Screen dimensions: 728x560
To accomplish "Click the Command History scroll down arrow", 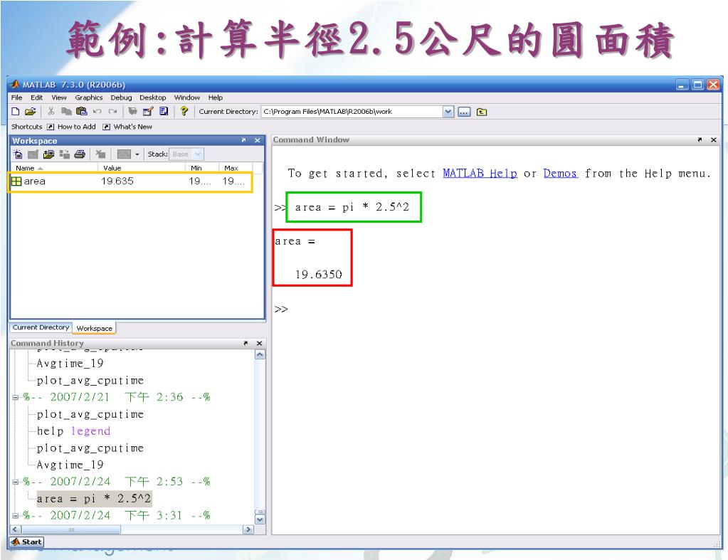I will (x=260, y=520).
